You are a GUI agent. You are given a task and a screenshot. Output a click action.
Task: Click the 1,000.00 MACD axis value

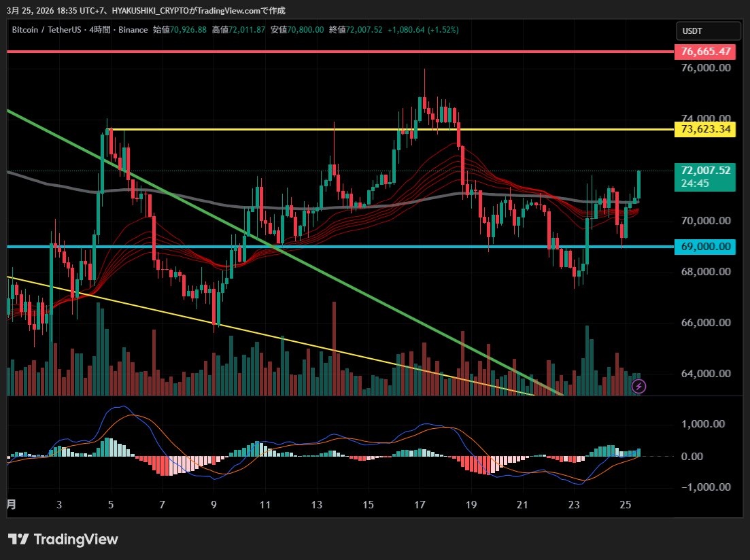(x=703, y=424)
